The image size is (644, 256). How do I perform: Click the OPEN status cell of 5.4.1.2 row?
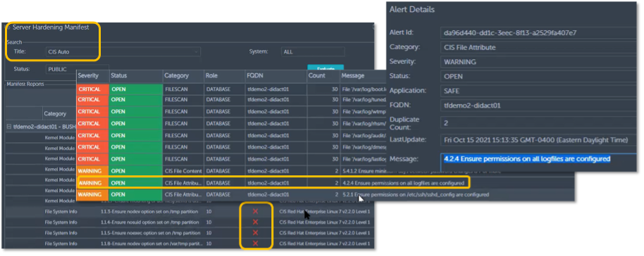(x=135, y=171)
